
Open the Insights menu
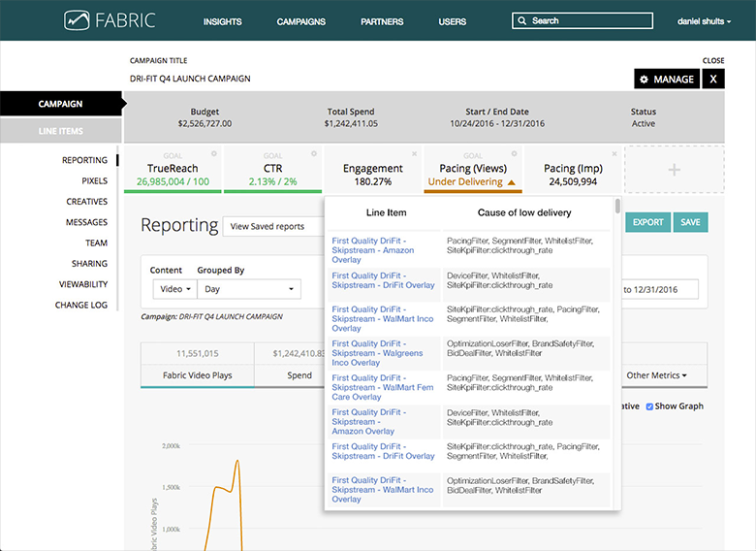pyautogui.click(x=222, y=21)
